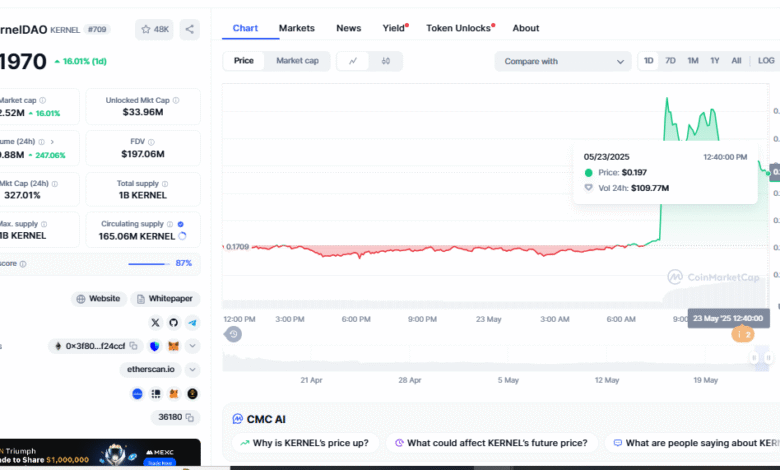Open the project Website link
This screenshot has width=780, height=470.
coord(98,299)
